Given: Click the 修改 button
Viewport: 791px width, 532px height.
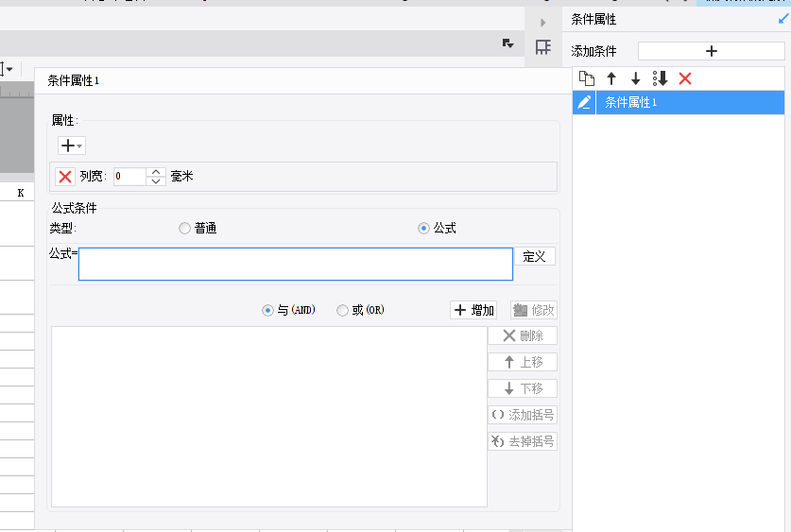Looking at the screenshot, I should click(534, 310).
